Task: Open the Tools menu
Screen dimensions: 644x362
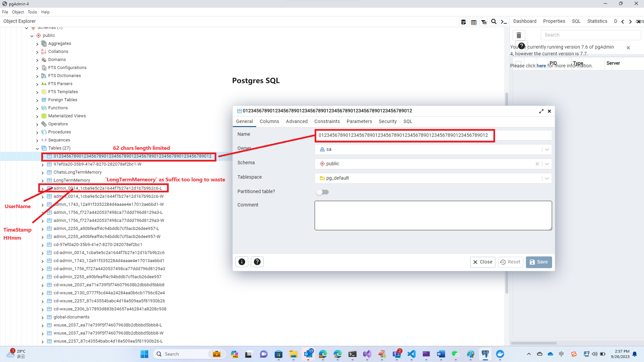Action: 32,12
